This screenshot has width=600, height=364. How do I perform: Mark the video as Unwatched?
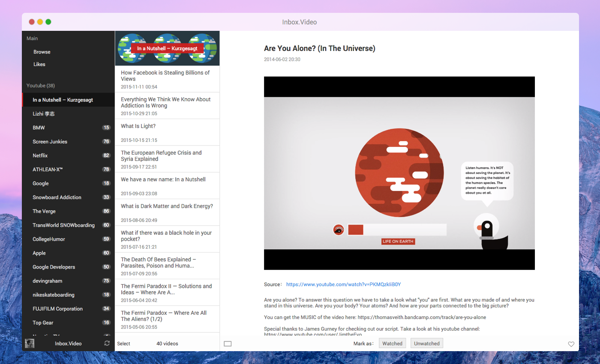426,343
